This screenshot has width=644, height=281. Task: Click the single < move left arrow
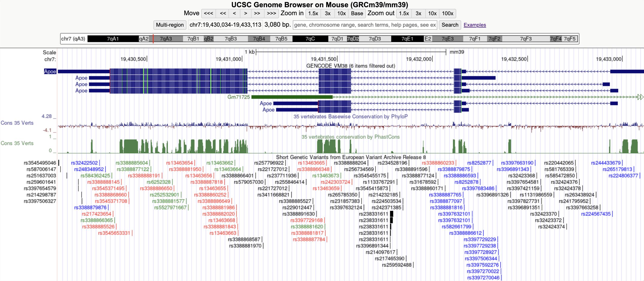pos(235,13)
